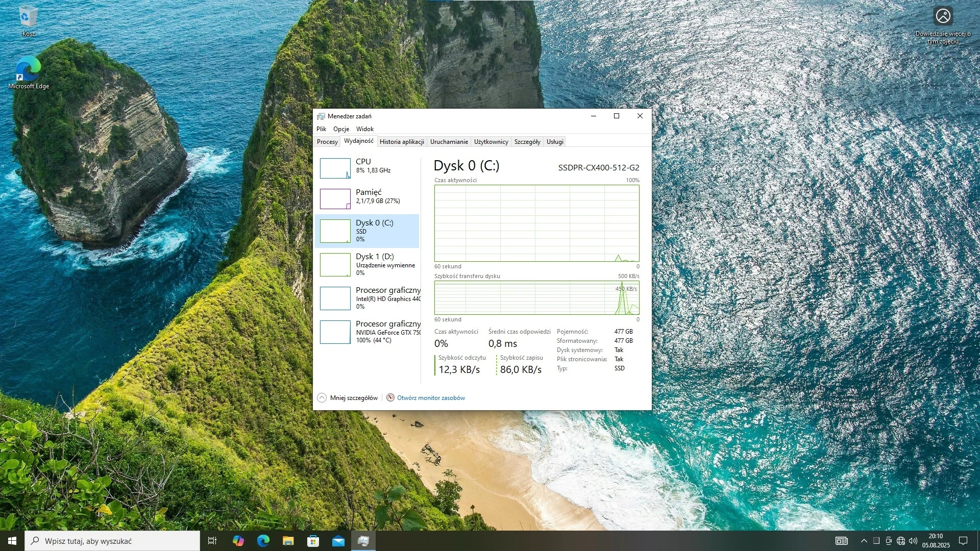Open the Opcje menu

tap(341, 129)
